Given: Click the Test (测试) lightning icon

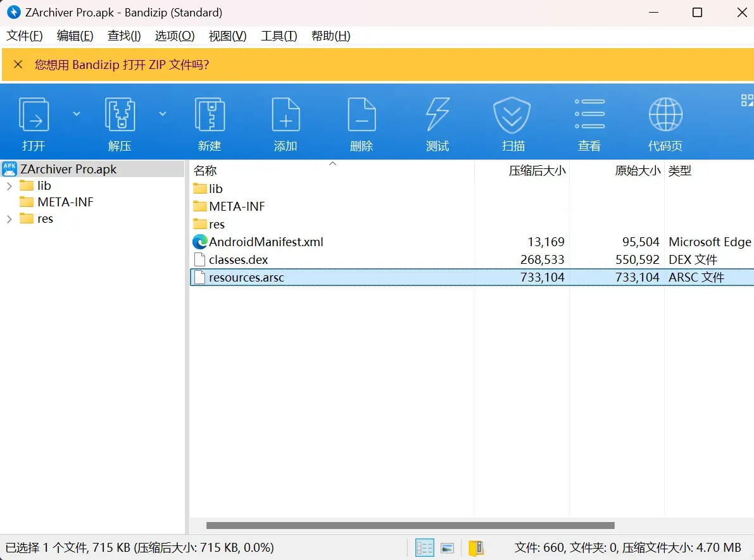Looking at the screenshot, I should [x=437, y=115].
